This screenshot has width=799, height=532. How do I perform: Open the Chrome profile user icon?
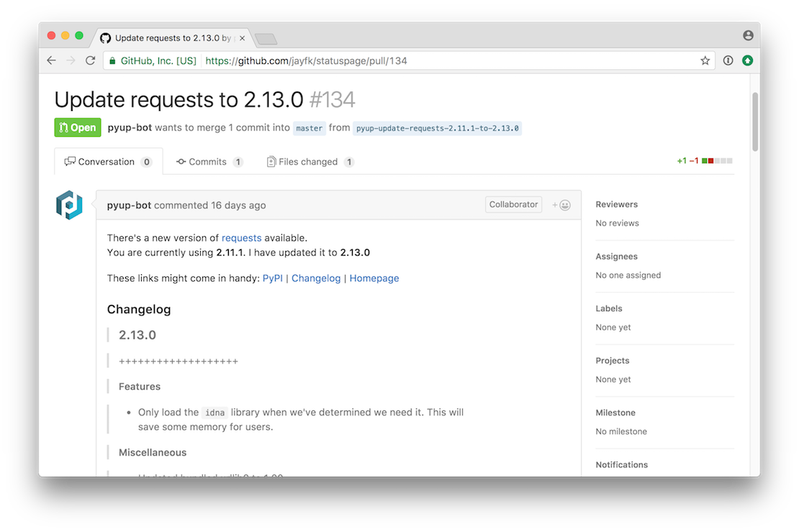click(748, 35)
